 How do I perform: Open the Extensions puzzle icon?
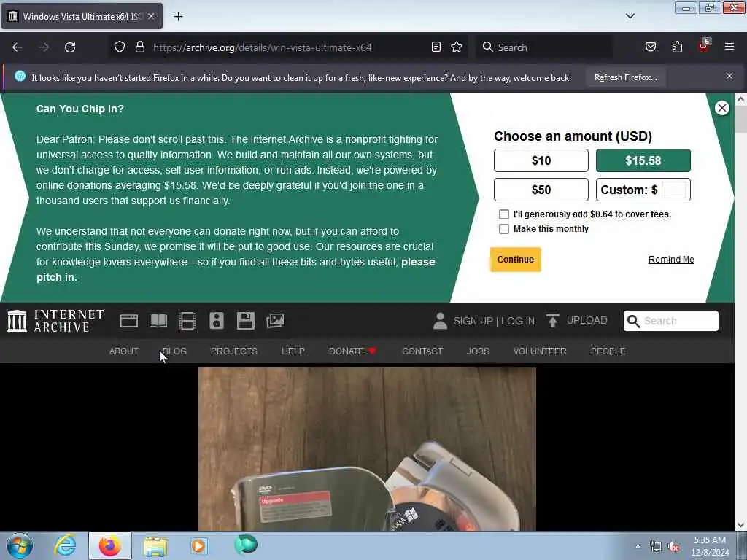(677, 47)
